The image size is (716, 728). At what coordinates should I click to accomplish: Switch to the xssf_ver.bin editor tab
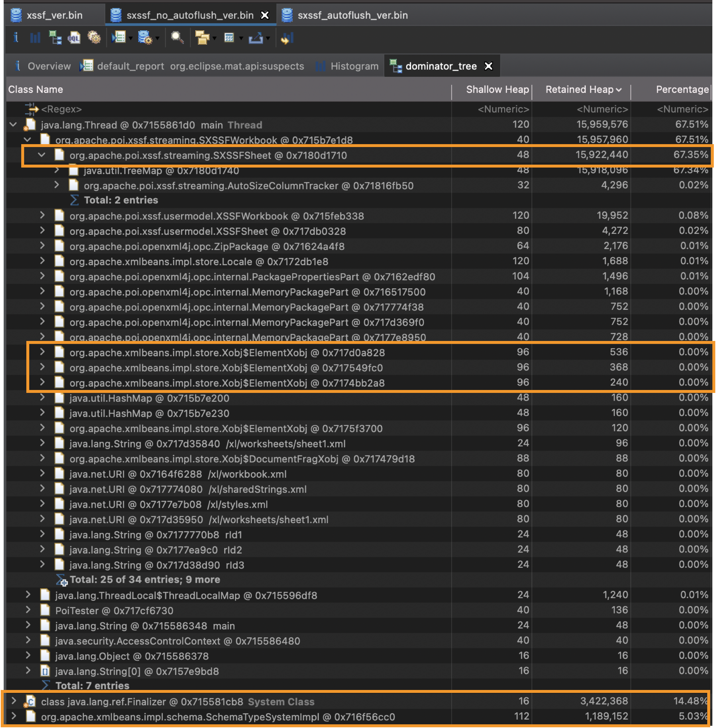(54, 15)
